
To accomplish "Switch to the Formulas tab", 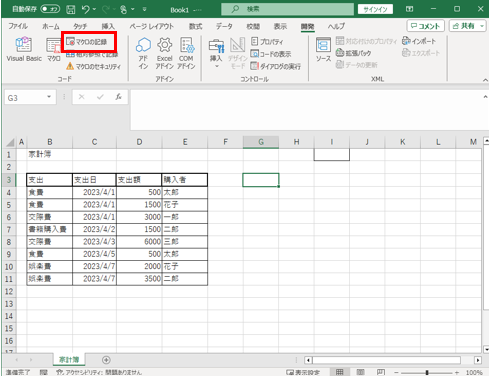I will (x=195, y=26).
